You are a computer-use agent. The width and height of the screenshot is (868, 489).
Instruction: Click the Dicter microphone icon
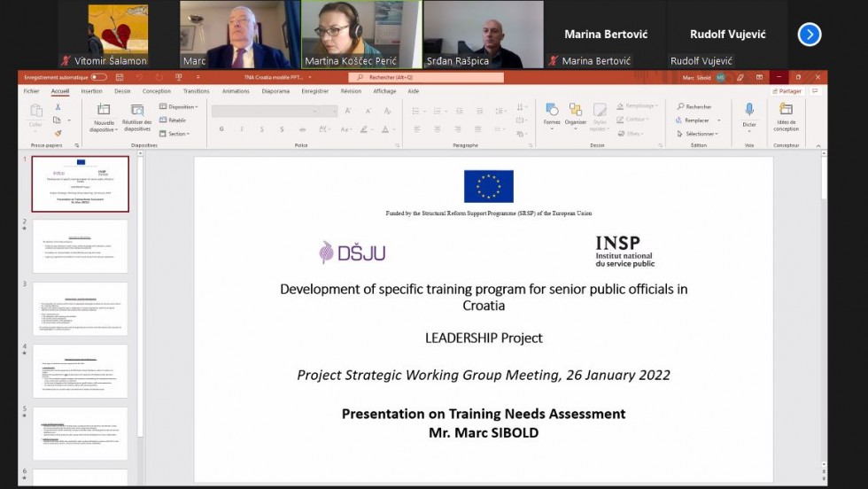pyautogui.click(x=749, y=110)
